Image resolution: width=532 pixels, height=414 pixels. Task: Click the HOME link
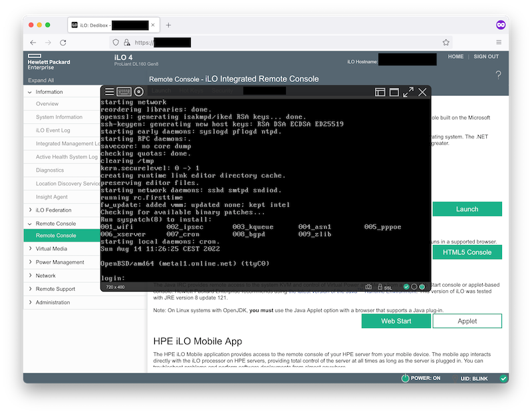coord(456,57)
